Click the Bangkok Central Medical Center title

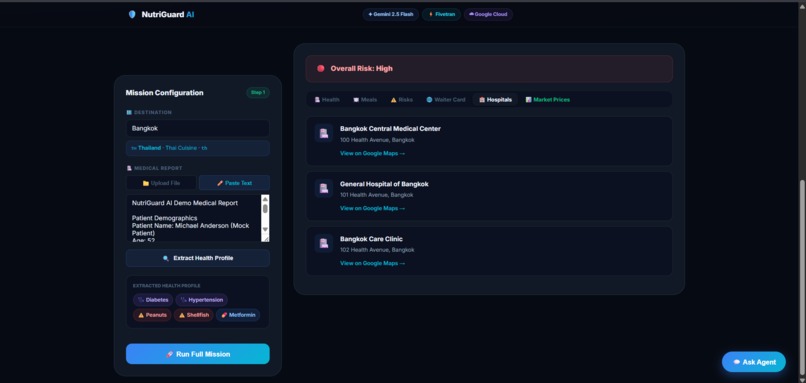(390, 129)
